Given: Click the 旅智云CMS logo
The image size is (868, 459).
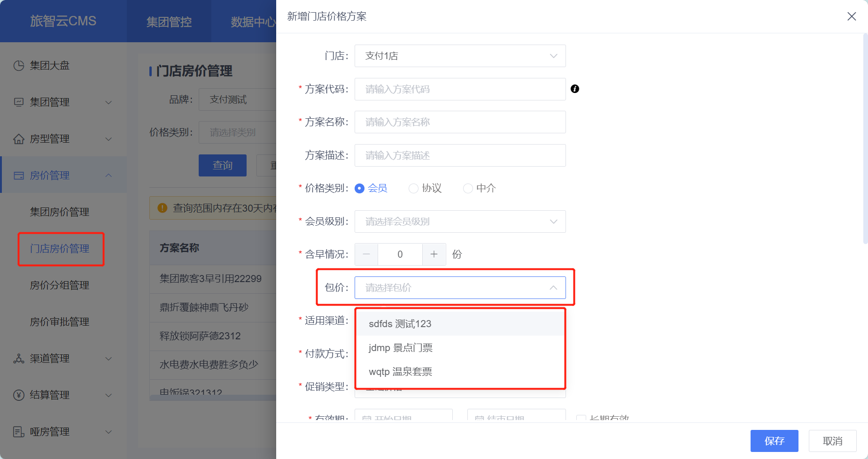Looking at the screenshot, I should (x=63, y=21).
